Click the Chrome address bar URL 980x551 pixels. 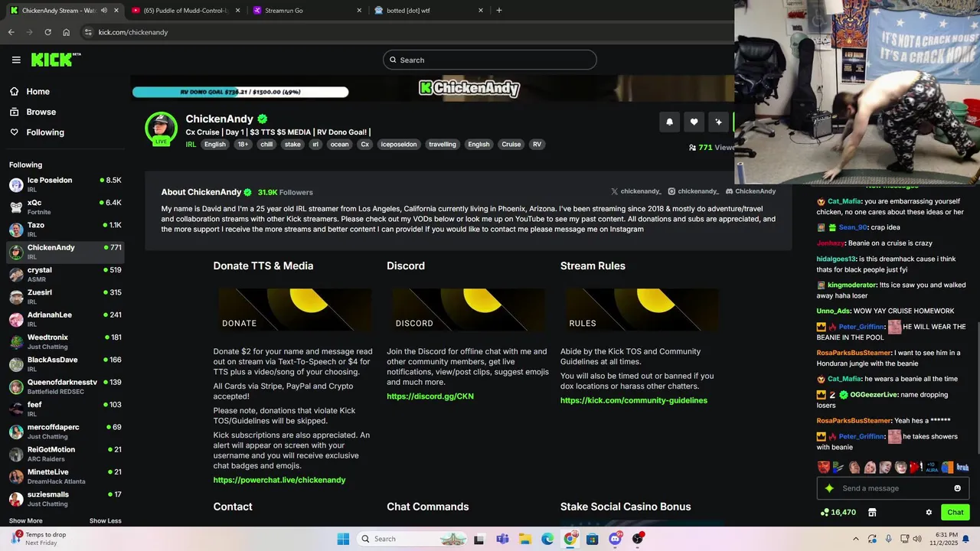(133, 32)
